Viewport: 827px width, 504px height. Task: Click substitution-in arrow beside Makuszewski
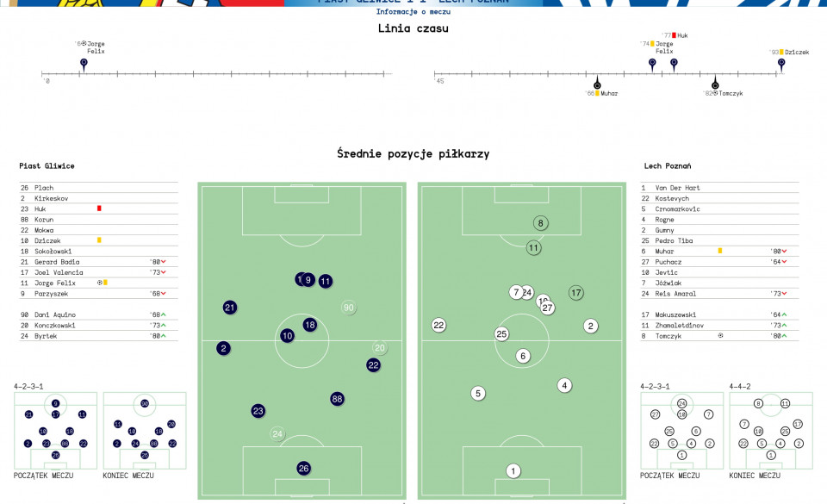coord(784,314)
